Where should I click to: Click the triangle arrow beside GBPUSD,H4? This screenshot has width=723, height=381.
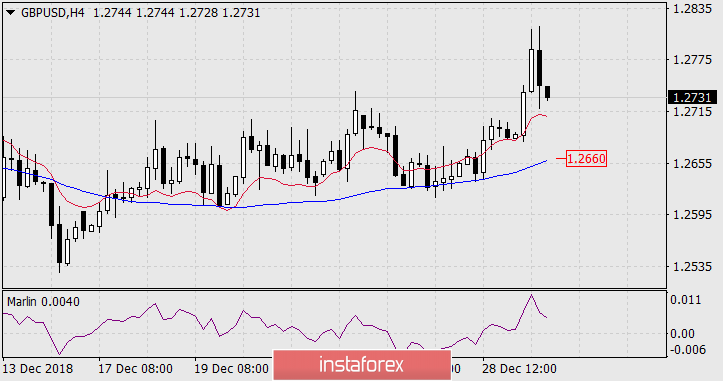10,13
